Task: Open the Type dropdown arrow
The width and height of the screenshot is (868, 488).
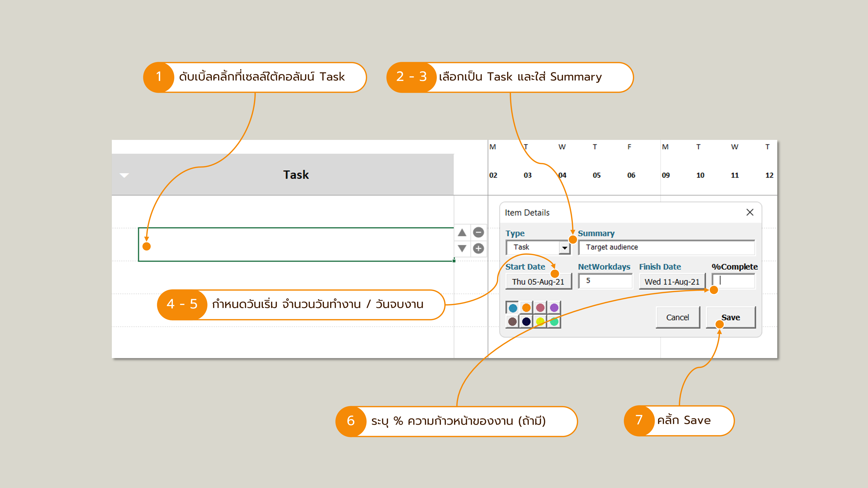Action: point(564,248)
